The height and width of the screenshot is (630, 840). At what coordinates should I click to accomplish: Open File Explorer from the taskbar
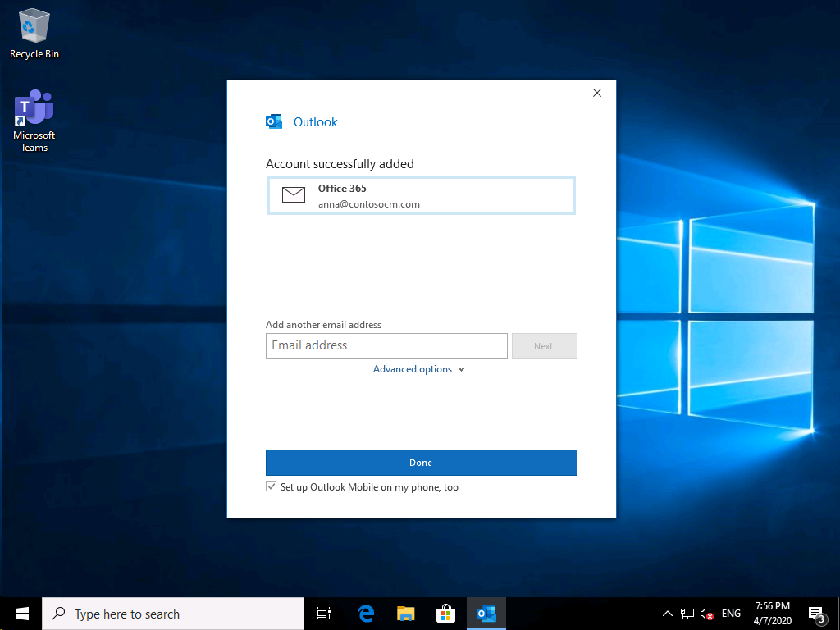406,614
